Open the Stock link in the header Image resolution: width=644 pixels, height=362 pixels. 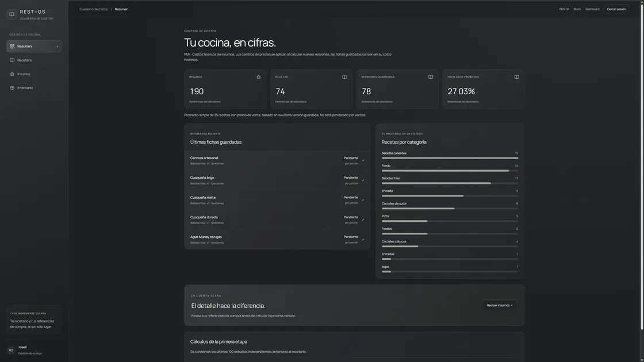577,9
